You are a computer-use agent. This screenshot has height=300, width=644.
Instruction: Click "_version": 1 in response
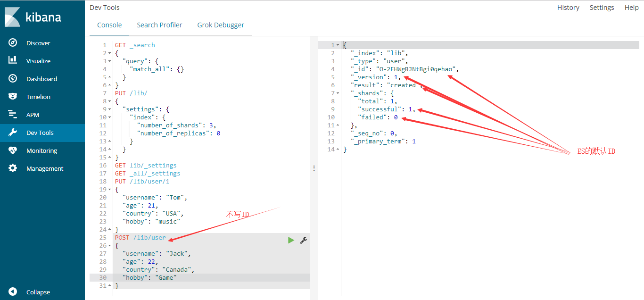tap(375, 77)
